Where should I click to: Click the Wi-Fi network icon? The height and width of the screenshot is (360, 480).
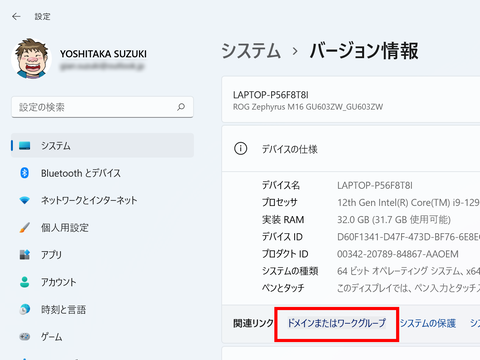point(25,200)
